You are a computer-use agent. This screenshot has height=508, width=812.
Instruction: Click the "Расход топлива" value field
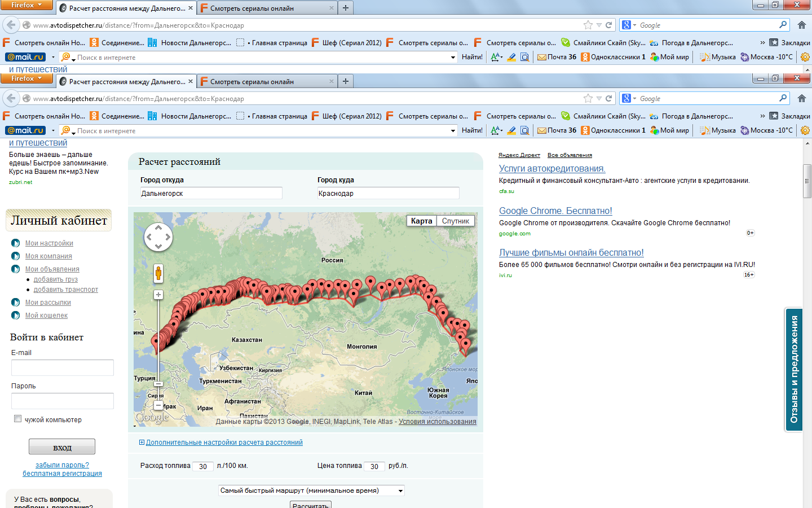pyautogui.click(x=203, y=466)
